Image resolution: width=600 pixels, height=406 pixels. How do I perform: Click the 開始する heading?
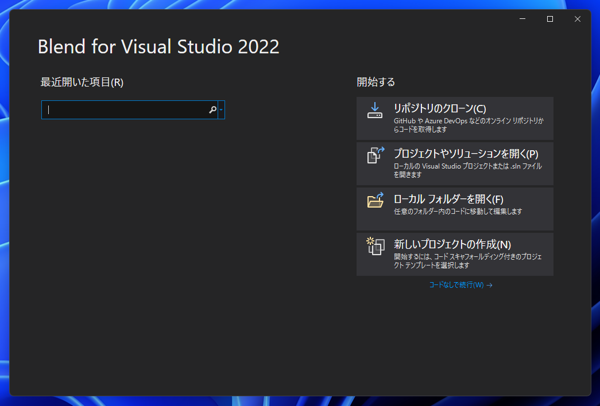click(x=376, y=82)
